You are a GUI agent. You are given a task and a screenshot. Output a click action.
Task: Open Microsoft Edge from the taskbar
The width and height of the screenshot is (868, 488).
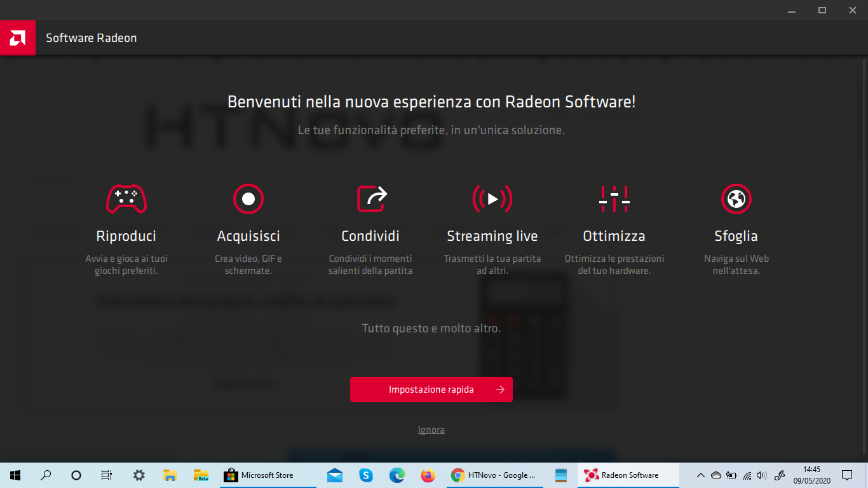pos(397,475)
